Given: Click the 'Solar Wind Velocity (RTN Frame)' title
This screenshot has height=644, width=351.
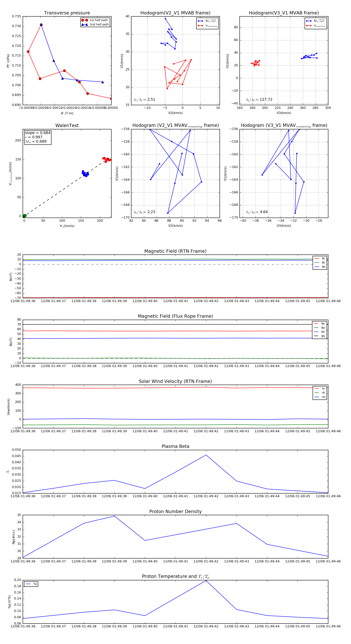Looking at the screenshot, I should 175,381.
